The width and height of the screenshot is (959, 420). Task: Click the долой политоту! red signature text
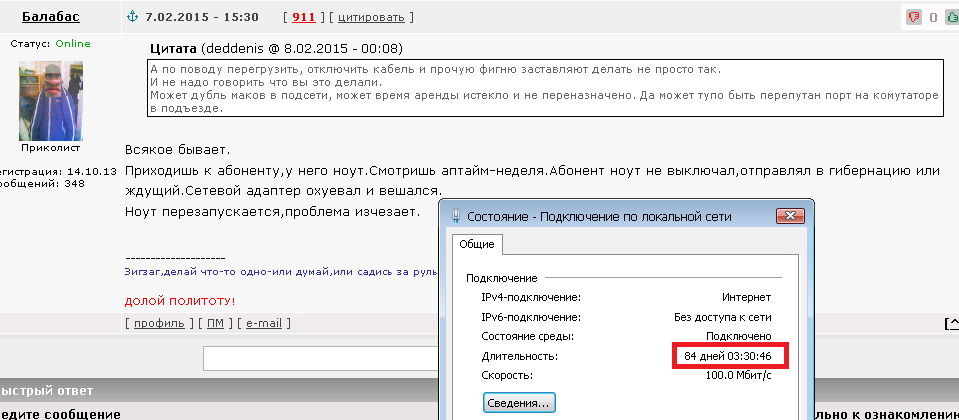tap(180, 301)
